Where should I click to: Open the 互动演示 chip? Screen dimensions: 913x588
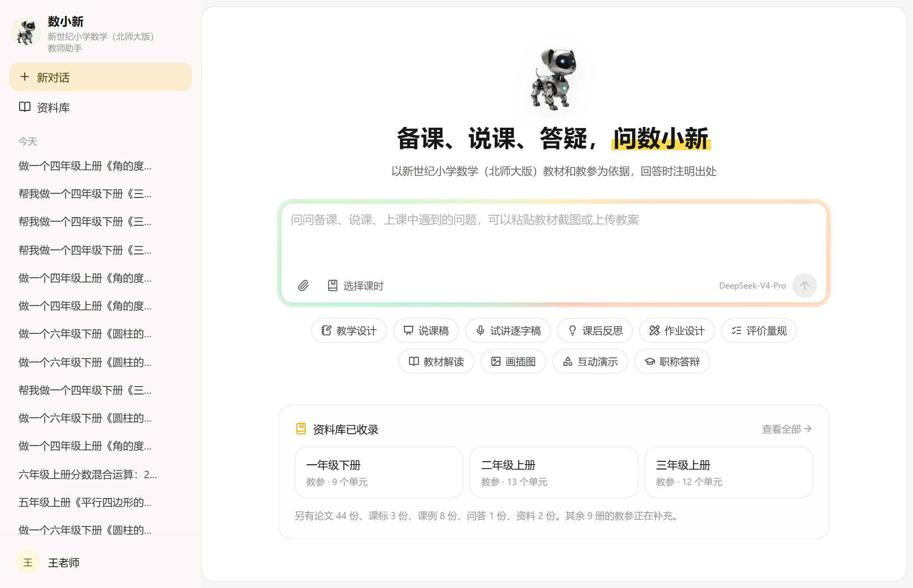click(590, 361)
